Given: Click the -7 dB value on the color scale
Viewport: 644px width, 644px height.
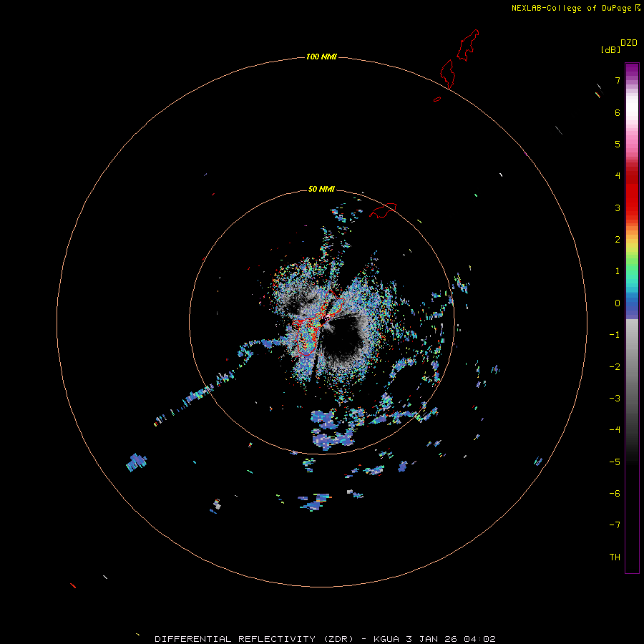Looking at the screenshot, I should pyautogui.click(x=615, y=525).
